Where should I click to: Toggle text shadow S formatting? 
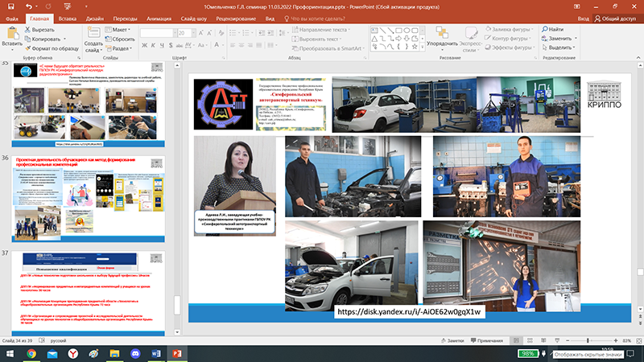pyautogui.click(x=171, y=45)
